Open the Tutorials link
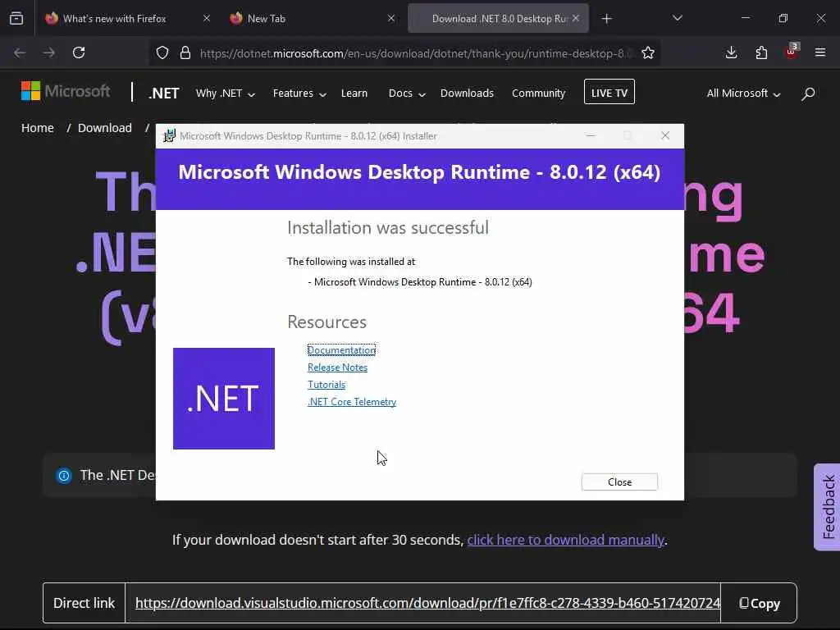 coord(326,385)
